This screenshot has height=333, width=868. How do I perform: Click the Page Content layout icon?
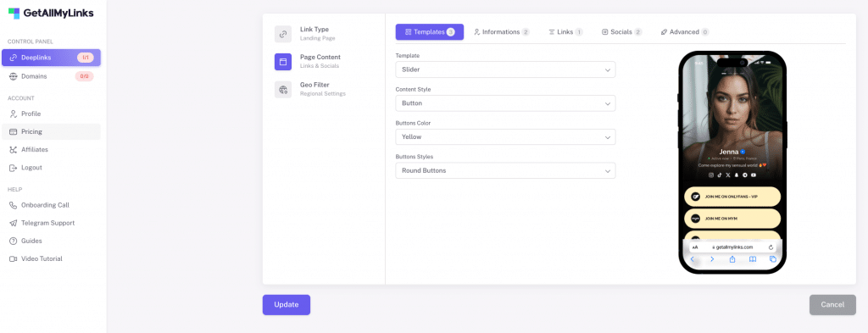(283, 61)
